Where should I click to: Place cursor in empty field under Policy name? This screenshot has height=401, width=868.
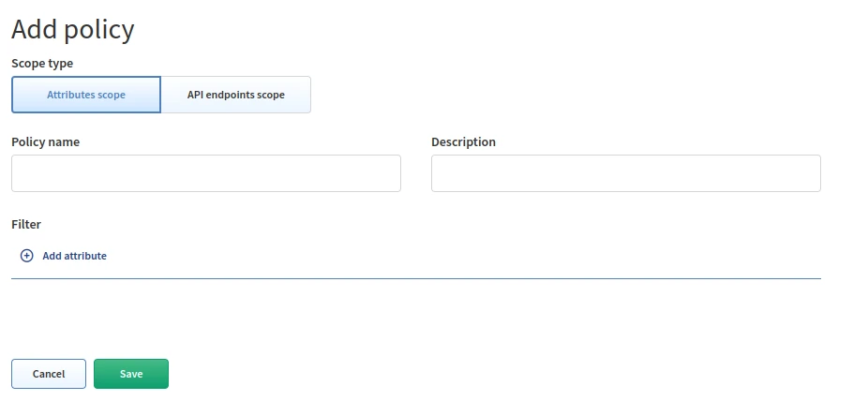coord(206,173)
